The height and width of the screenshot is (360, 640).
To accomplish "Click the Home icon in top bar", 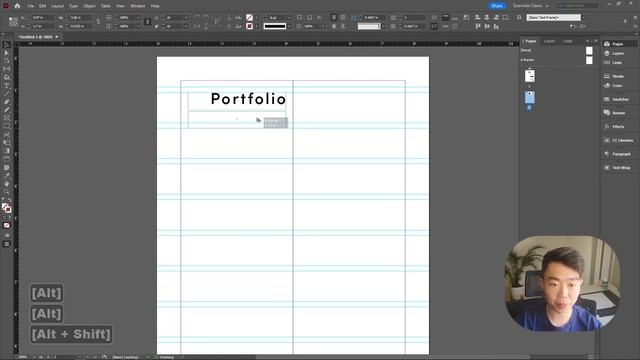I will click(17, 6).
